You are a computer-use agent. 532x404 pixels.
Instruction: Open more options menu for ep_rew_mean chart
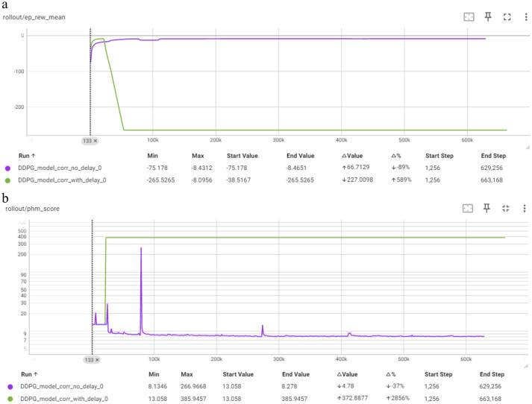click(x=526, y=17)
